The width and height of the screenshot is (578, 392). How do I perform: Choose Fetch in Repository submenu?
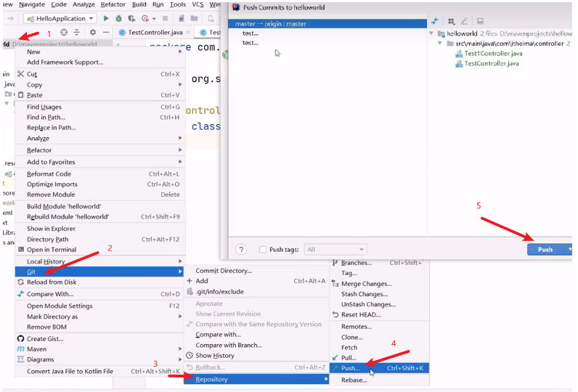pos(379,348)
